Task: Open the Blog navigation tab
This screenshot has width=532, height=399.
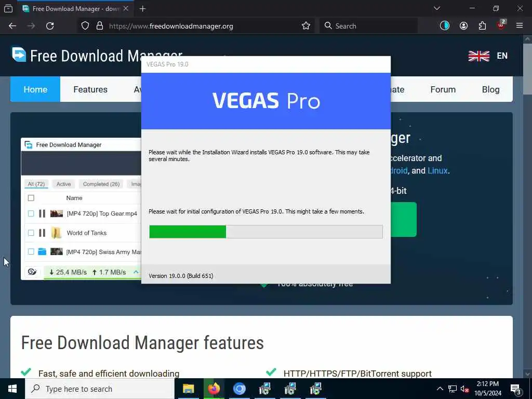Action: pyautogui.click(x=490, y=89)
